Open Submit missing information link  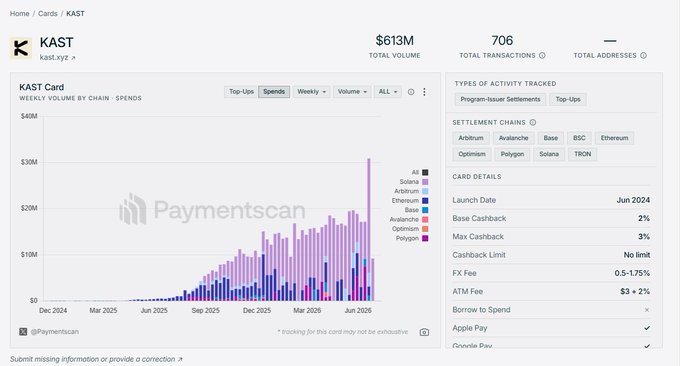pyautogui.click(x=96, y=359)
